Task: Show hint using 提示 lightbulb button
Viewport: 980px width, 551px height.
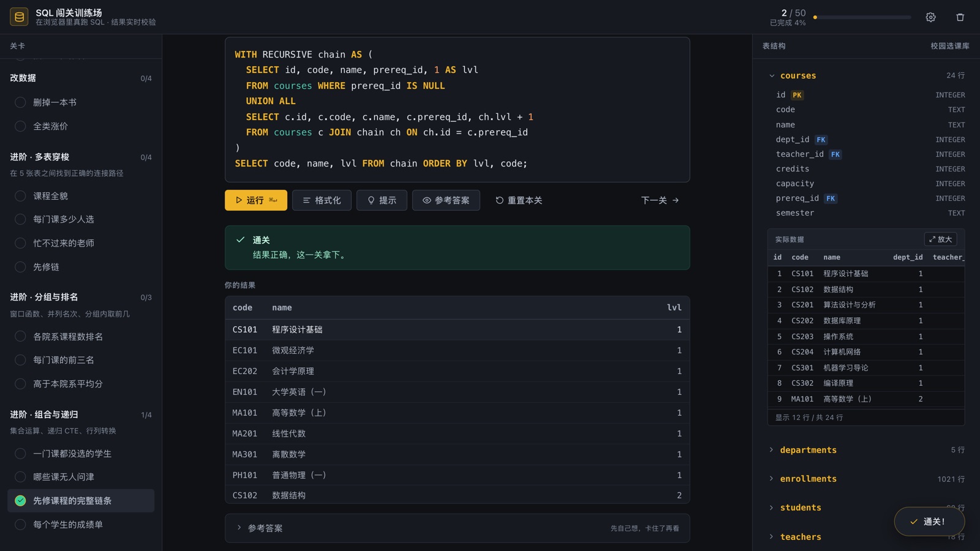Action: [382, 200]
